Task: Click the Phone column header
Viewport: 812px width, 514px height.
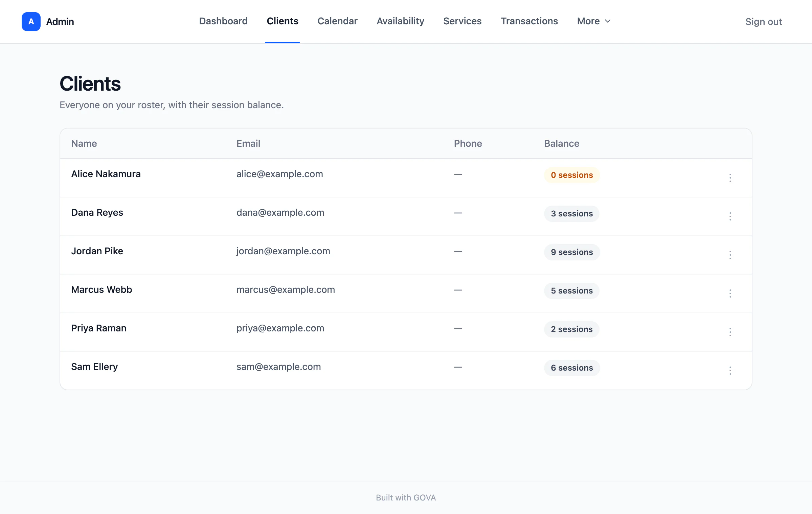Action: click(468, 143)
